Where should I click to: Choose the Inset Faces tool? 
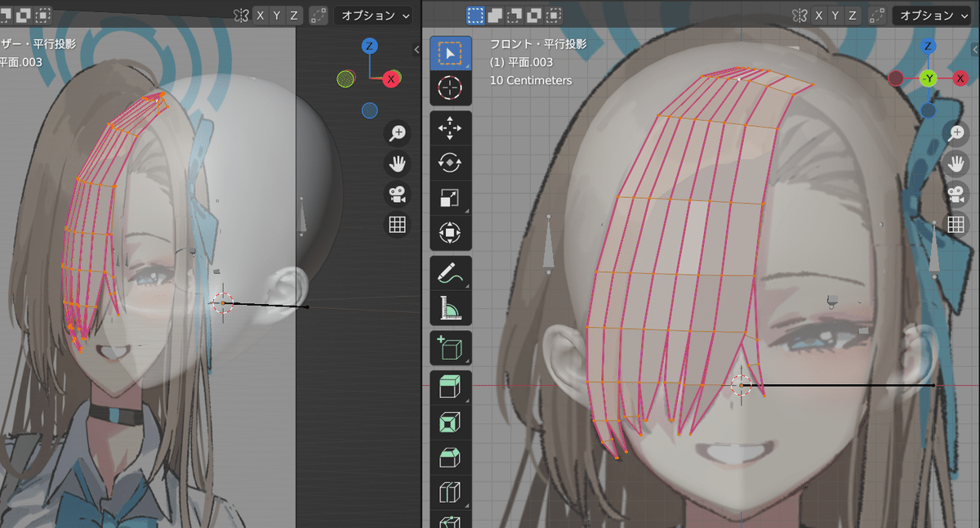[x=450, y=423]
